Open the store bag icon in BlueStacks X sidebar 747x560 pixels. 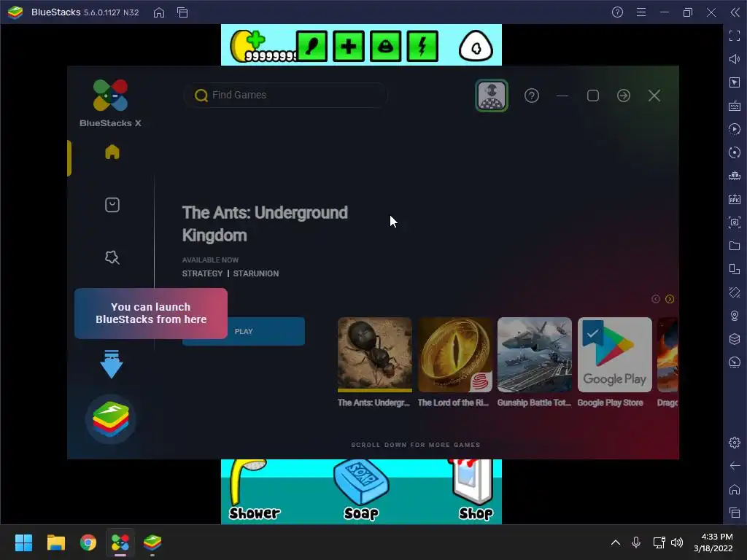[112, 205]
